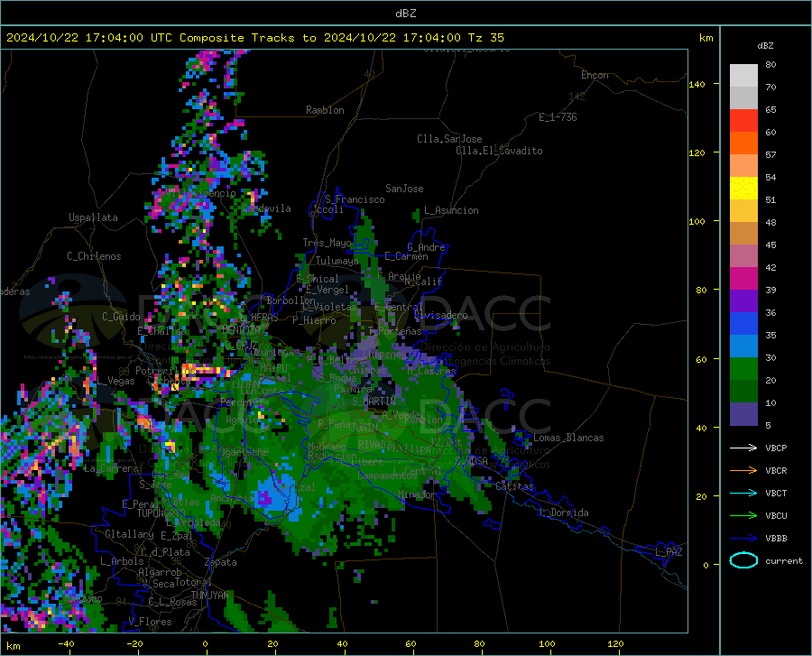Screen dimensions: 812x656
Task: Select the light gray 70 dBZ swatch
Action: coord(743,76)
